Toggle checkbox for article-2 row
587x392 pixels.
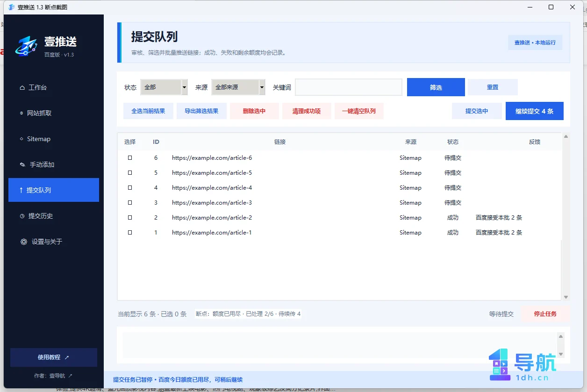(x=130, y=218)
